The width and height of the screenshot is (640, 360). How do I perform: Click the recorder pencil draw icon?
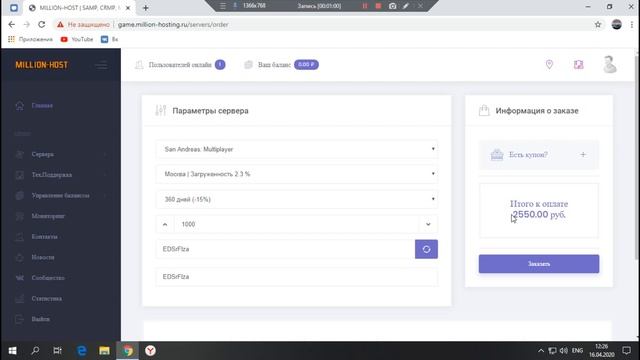[406, 6]
